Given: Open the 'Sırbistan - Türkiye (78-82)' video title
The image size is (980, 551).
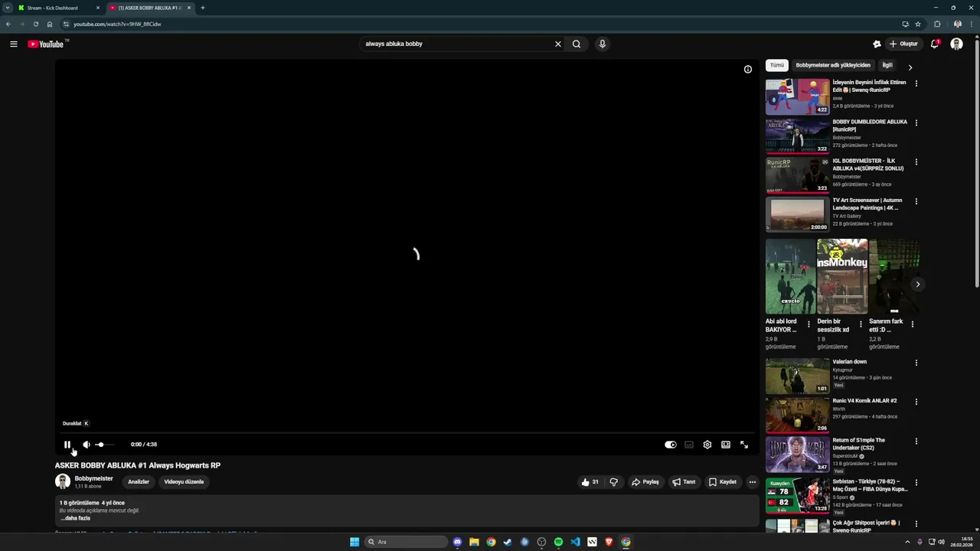Looking at the screenshot, I should click(x=870, y=485).
